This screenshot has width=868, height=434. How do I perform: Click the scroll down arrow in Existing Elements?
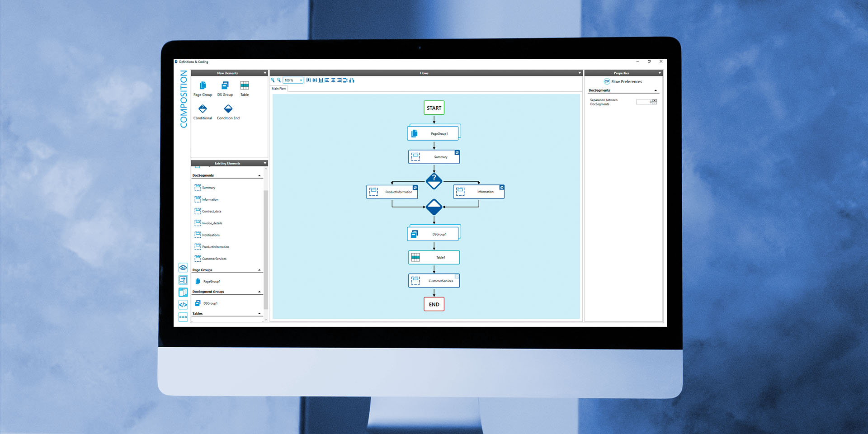tap(266, 320)
